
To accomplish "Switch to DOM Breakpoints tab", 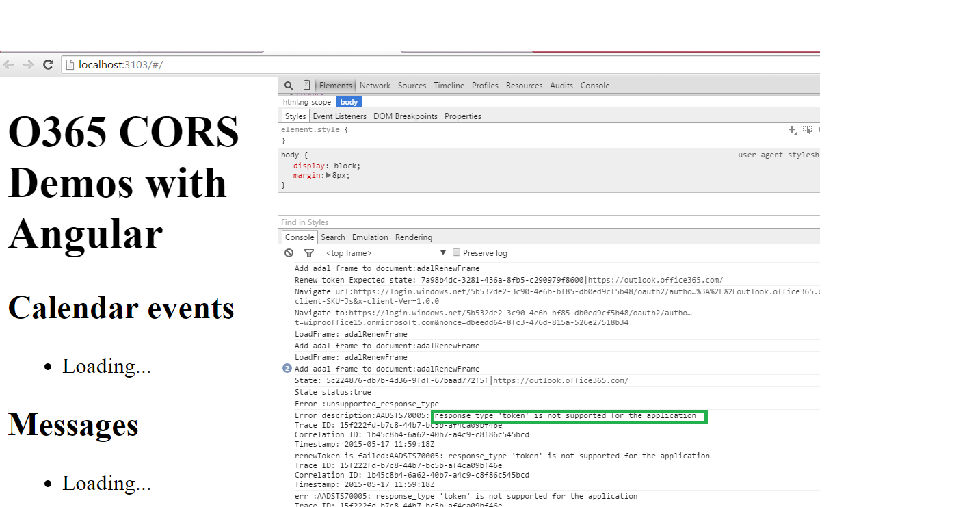I will coord(406,116).
